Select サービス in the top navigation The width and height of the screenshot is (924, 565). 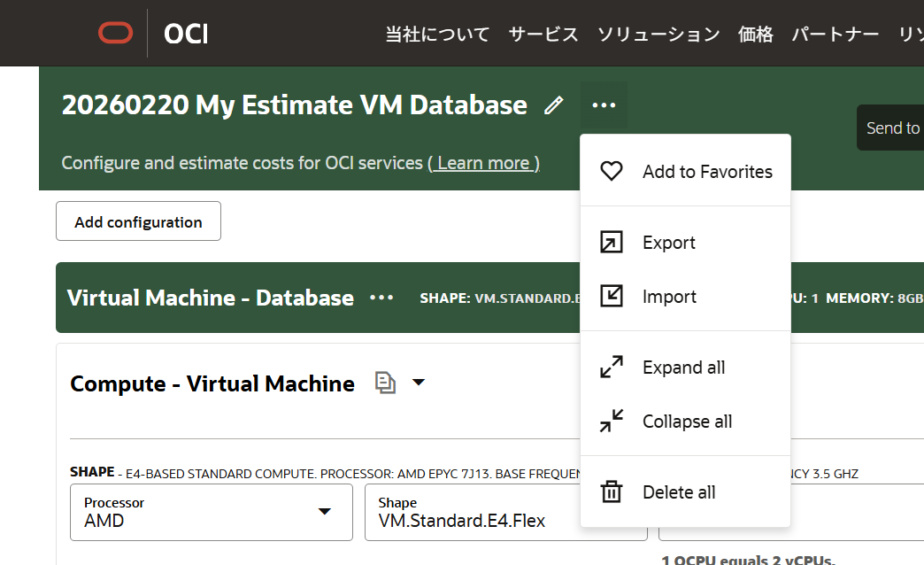(x=543, y=34)
